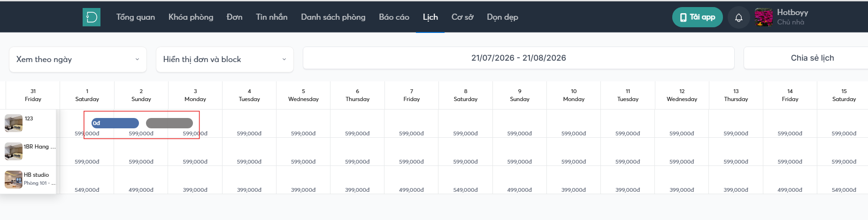
Task: Click 1BR Hang price on 12 Wednesday
Action: pyautogui.click(x=682, y=162)
